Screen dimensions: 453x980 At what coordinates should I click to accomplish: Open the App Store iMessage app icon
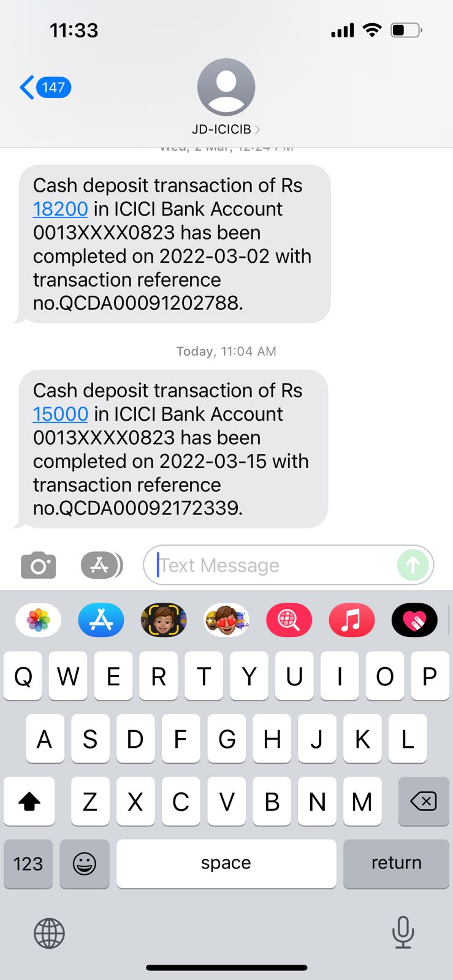pyautogui.click(x=101, y=620)
